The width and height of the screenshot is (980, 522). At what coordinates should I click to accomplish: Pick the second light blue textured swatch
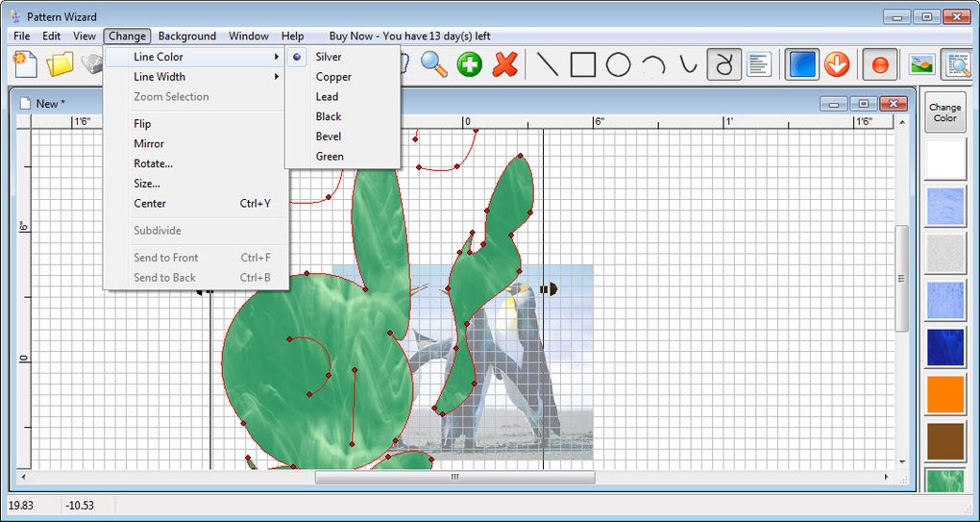click(x=945, y=301)
